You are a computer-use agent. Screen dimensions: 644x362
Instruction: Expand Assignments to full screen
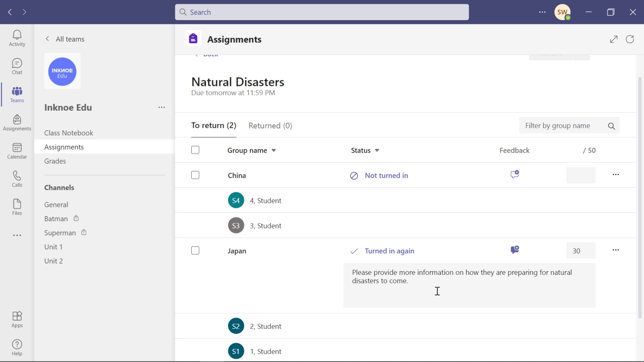click(613, 39)
